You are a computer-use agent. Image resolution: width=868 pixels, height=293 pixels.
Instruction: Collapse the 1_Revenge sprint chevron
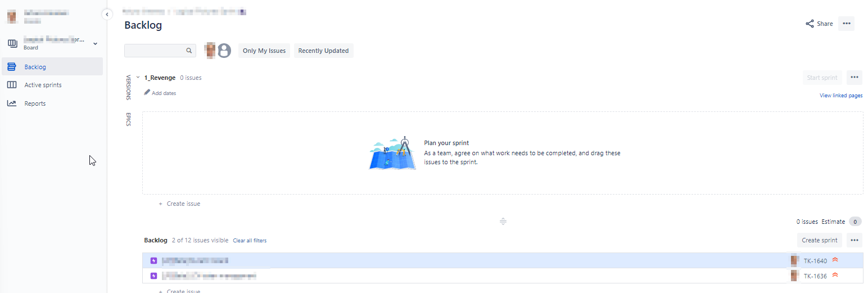pos(138,77)
